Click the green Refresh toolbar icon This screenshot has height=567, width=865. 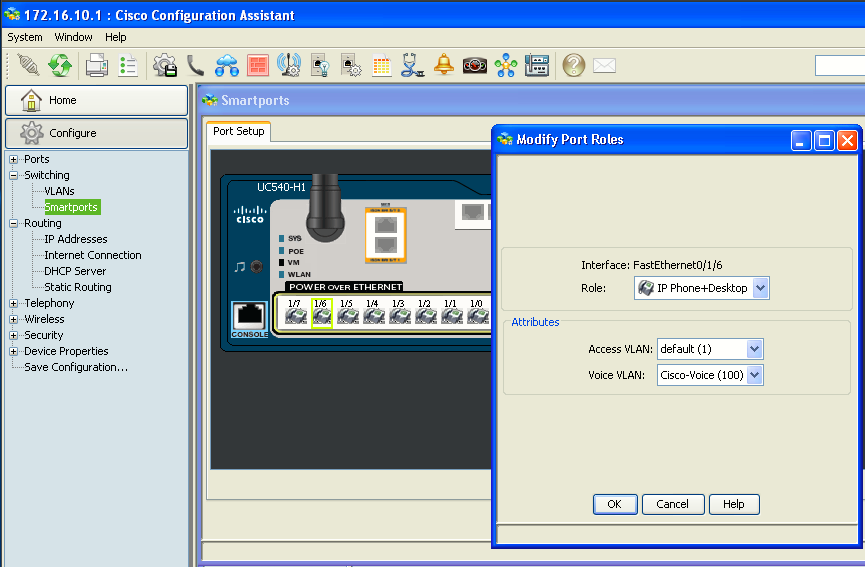60,65
